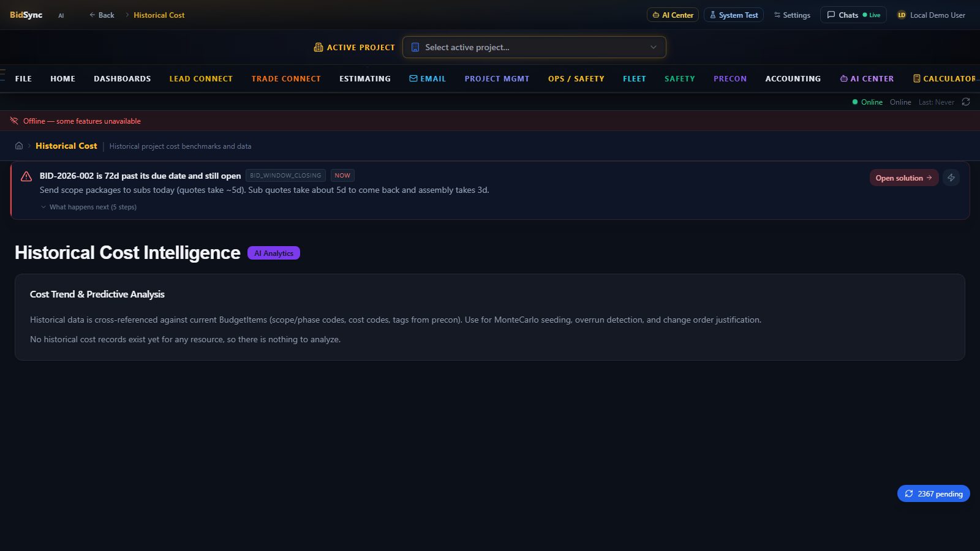
Task: Open the OPS / SAFETY menu
Action: pos(576,78)
